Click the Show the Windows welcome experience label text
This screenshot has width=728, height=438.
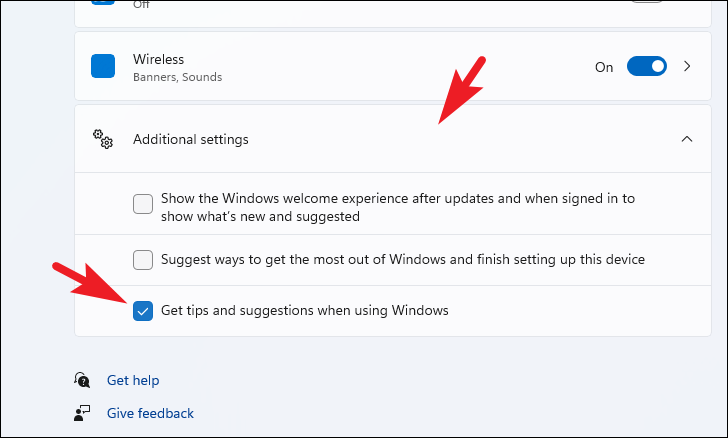[398, 207]
